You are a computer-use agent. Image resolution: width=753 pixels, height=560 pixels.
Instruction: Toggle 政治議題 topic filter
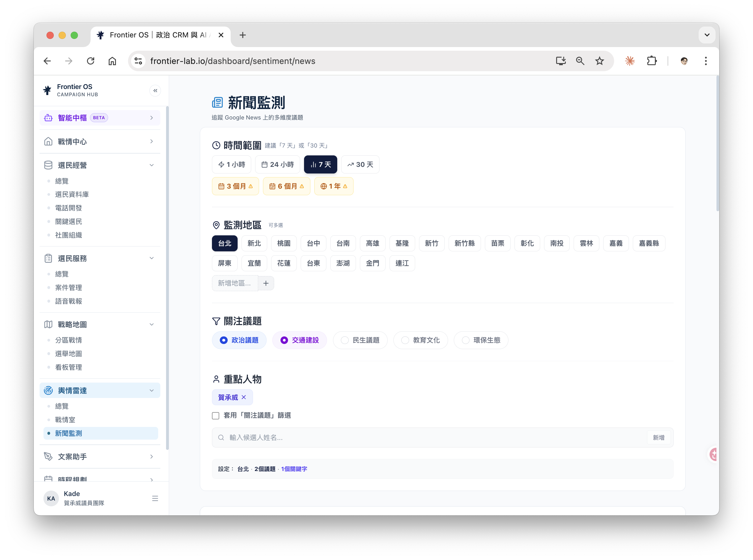coord(239,340)
